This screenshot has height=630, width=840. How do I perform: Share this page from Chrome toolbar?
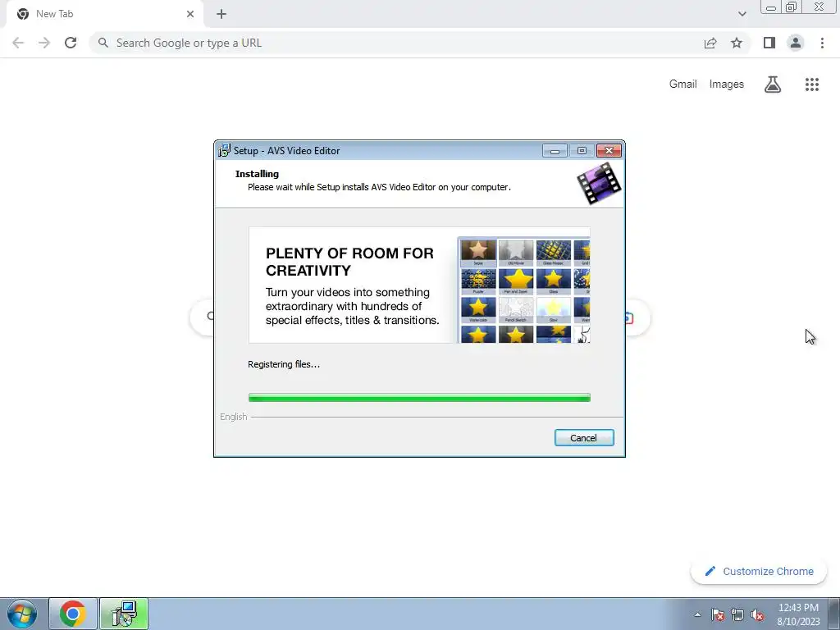(x=710, y=43)
